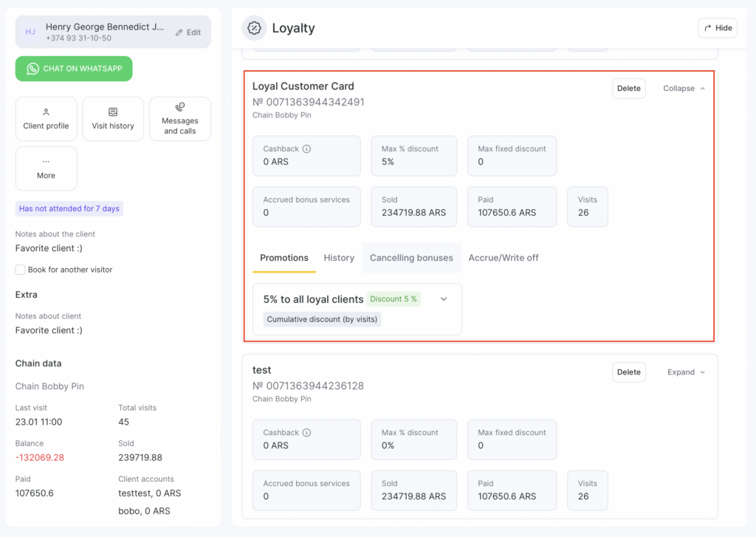Open Client profile tile

pos(46,119)
